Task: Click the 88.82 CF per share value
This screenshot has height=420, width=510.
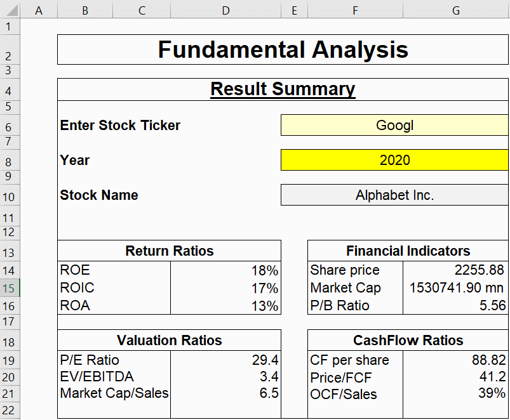Action: coord(489,360)
